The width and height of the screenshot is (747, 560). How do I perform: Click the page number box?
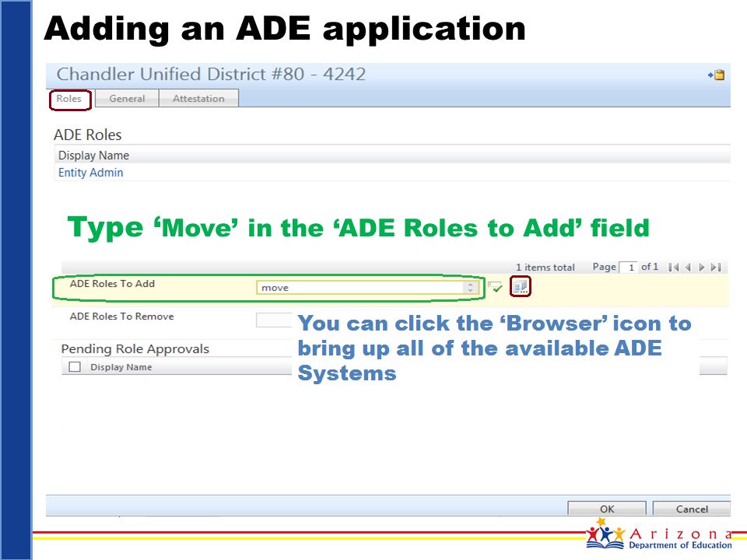pyautogui.click(x=629, y=267)
